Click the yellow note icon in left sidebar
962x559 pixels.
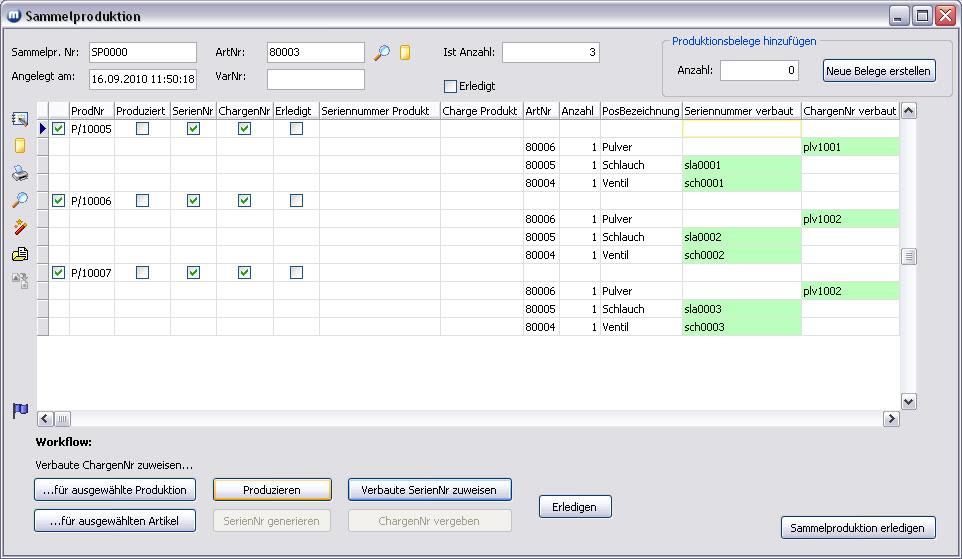19,146
